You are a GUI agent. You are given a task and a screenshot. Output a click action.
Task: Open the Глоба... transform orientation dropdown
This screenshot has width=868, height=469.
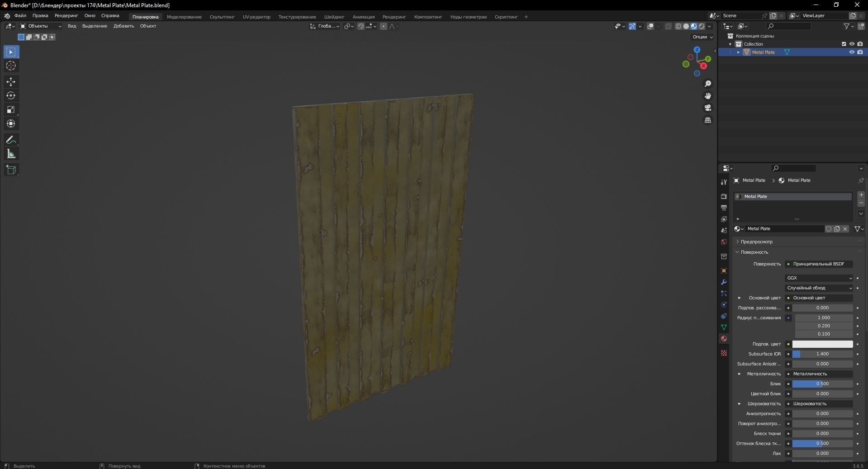325,26
